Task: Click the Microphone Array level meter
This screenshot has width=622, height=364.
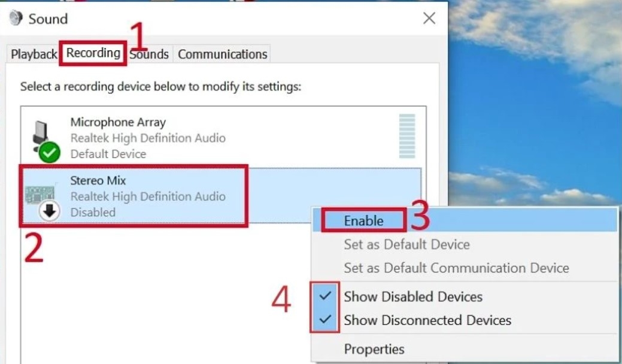Action: (x=407, y=136)
